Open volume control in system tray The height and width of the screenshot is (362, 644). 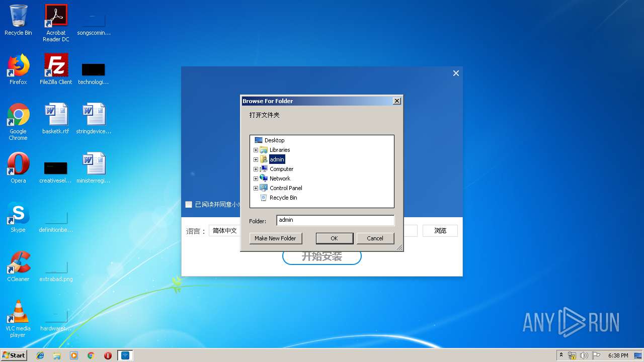point(584,355)
